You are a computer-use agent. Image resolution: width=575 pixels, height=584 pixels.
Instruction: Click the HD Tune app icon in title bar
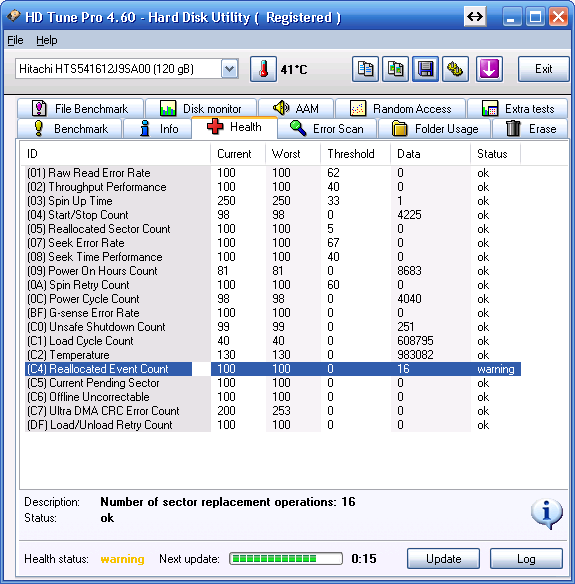pyautogui.click(x=13, y=16)
